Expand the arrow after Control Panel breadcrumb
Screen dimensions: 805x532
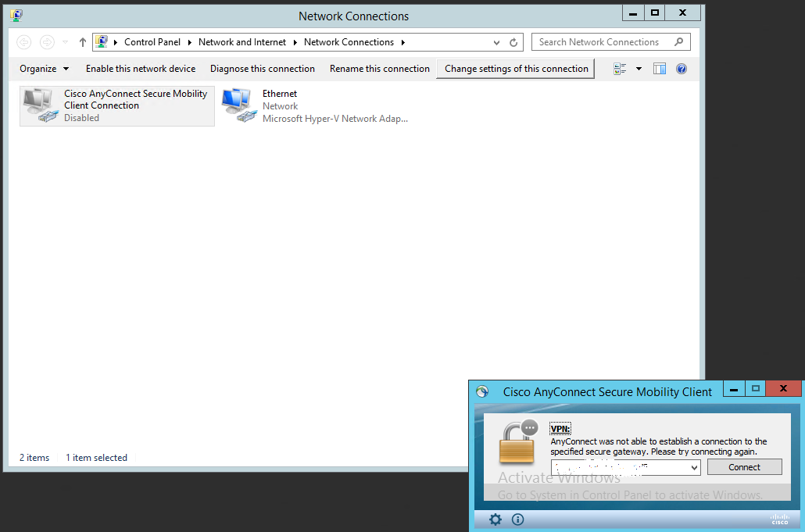point(189,43)
